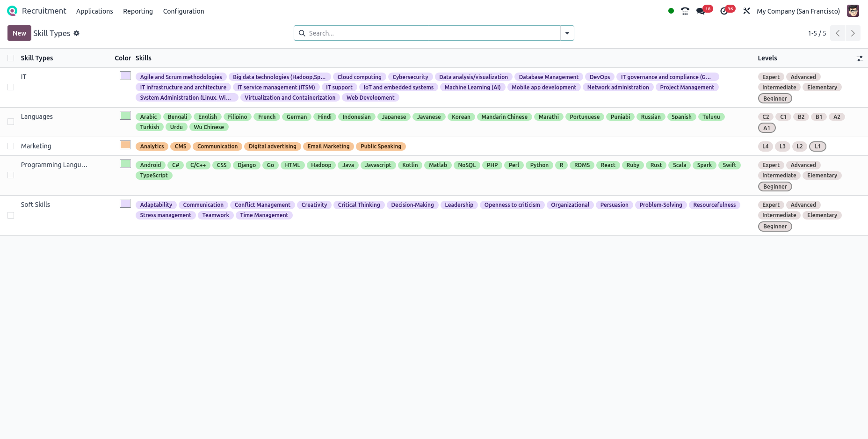Open the messages icon with 18 badge
This screenshot has height=439, width=868.
coord(701,11)
